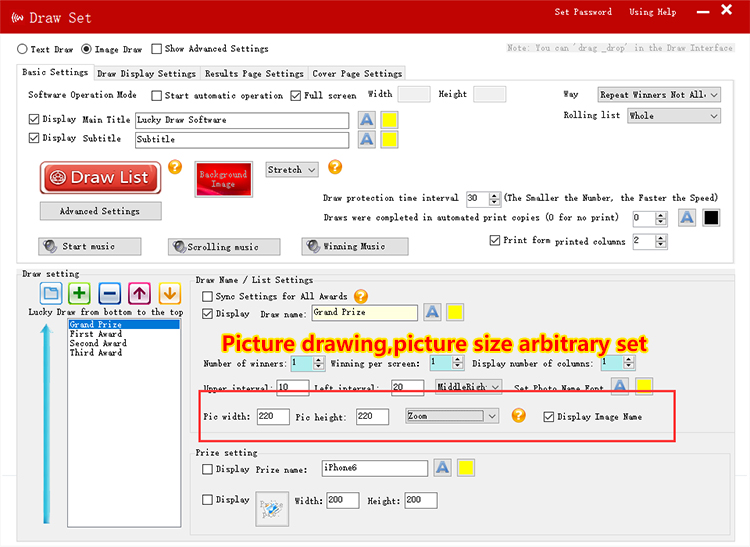
Task: Switch to Draw Display Settings tab
Action: click(146, 73)
